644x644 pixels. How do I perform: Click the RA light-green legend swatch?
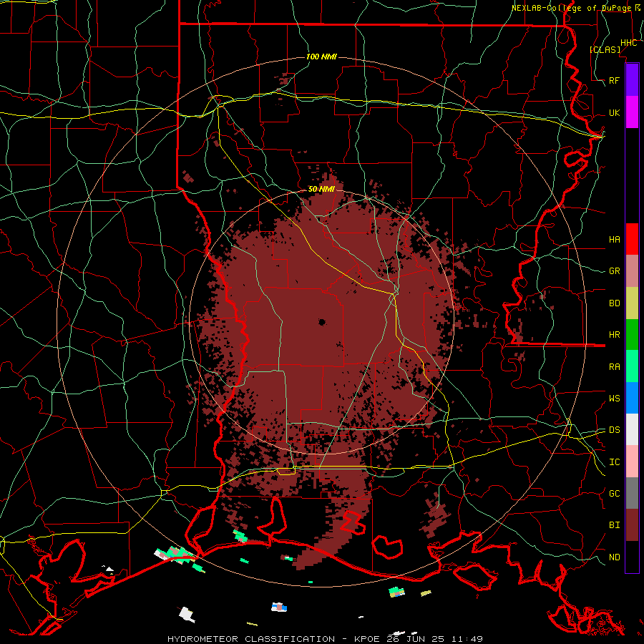(632, 366)
